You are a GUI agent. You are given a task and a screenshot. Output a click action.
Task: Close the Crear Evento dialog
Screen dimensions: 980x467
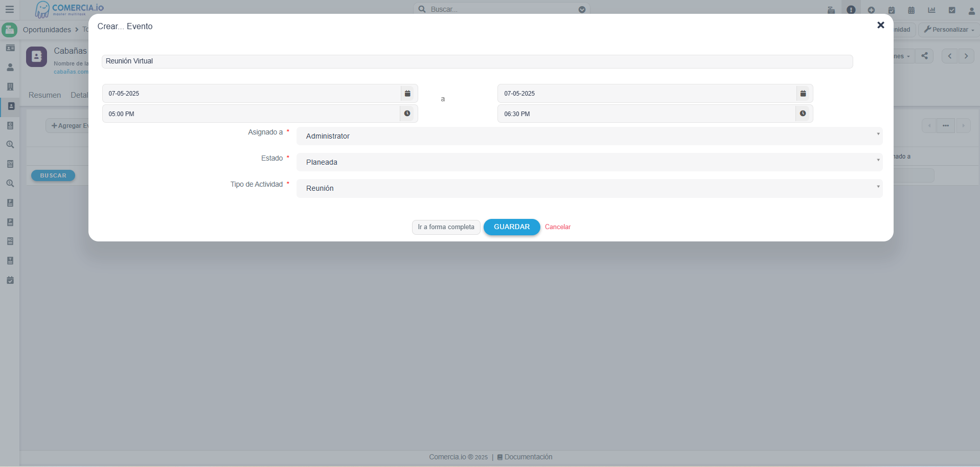click(880, 25)
